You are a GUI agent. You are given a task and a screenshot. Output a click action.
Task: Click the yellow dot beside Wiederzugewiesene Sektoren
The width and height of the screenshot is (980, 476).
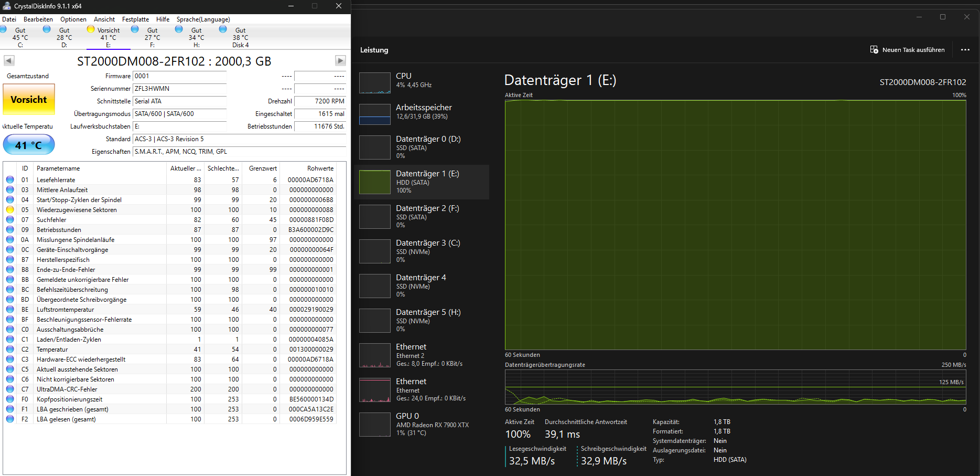click(x=10, y=209)
